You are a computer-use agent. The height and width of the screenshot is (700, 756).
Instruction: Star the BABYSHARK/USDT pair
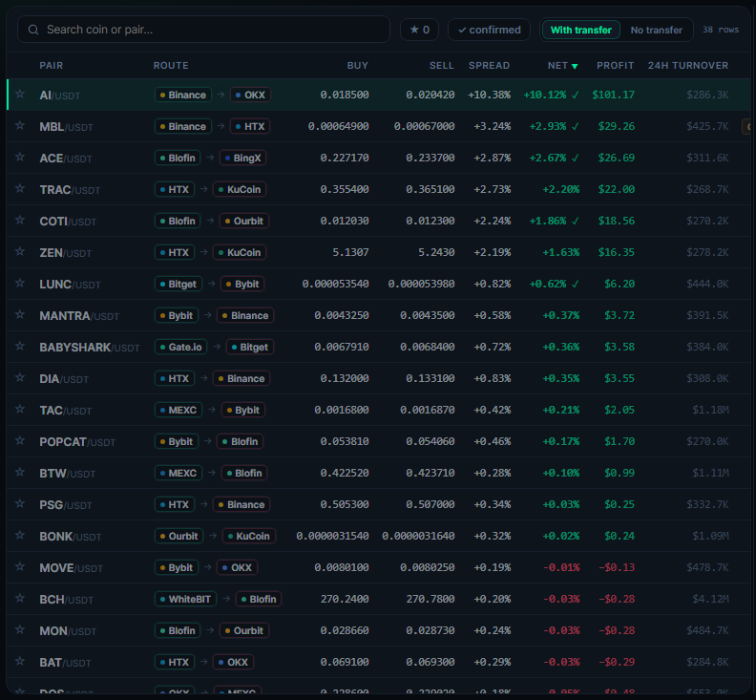[x=20, y=347]
